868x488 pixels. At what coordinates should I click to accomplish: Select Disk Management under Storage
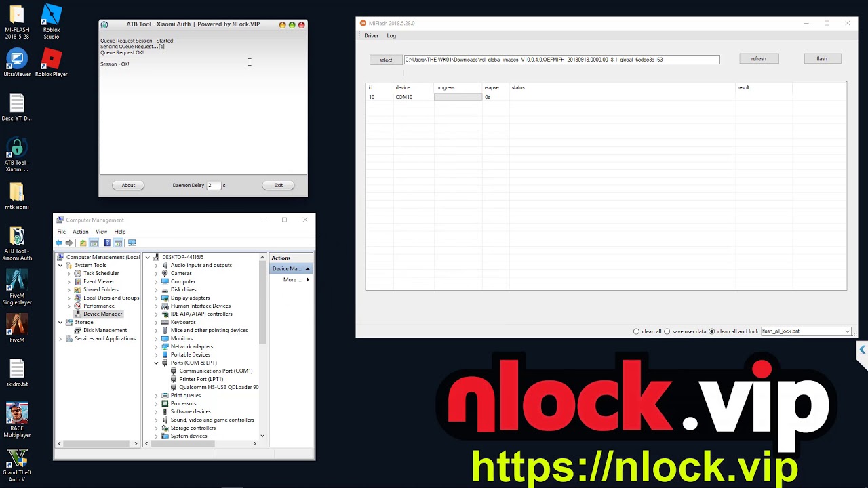(105, 330)
